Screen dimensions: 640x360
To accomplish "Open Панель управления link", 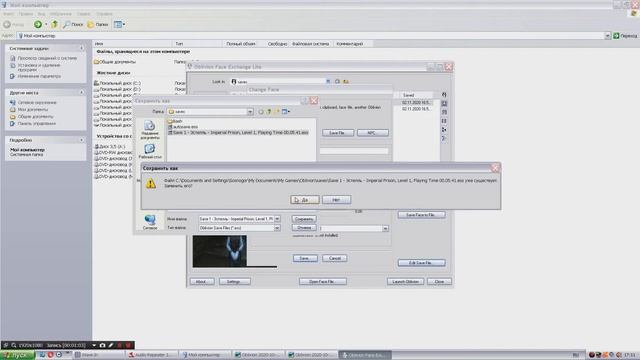I will coord(36,123).
